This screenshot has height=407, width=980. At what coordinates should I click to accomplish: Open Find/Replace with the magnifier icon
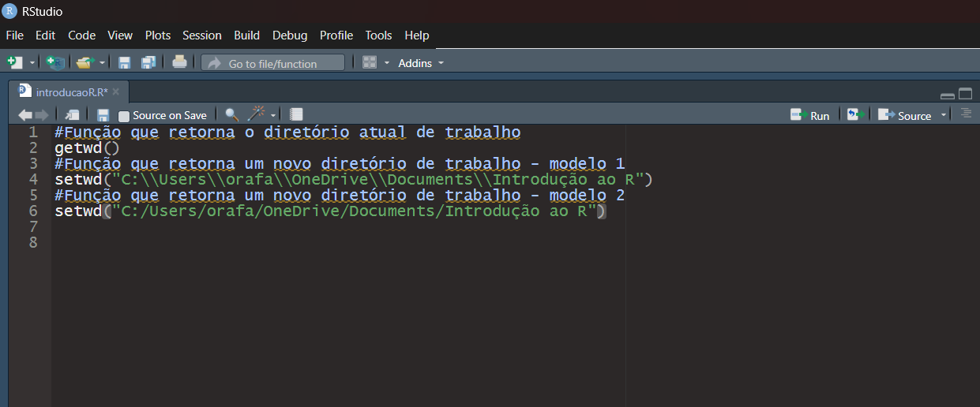click(231, 115)
